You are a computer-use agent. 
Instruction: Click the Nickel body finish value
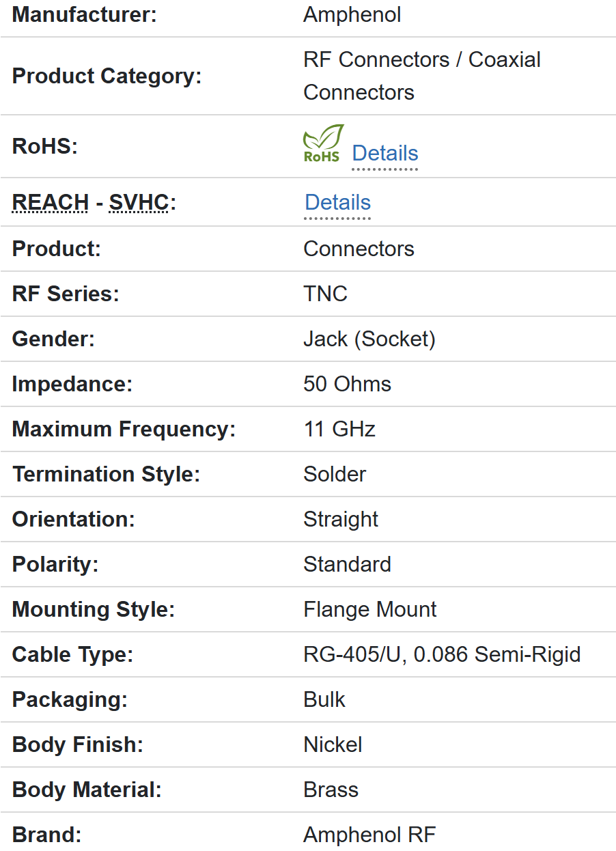tap(333, 744)
